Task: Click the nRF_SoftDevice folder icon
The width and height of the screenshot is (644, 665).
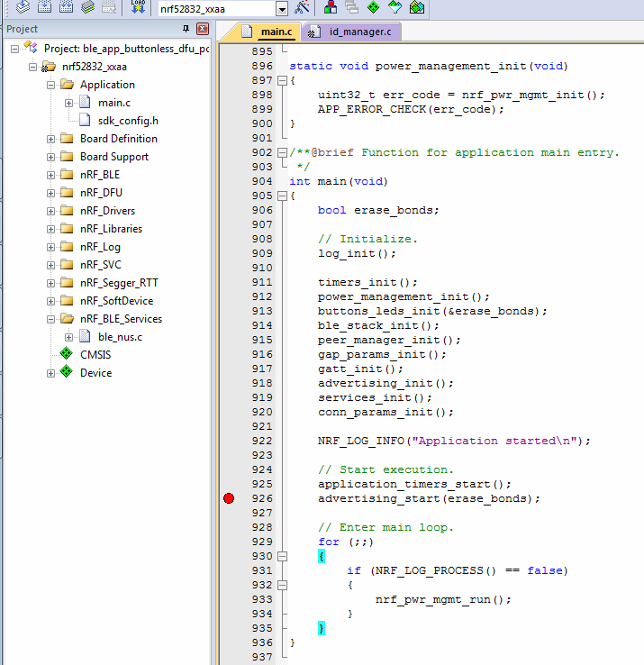Action: [x=67, y=300]
